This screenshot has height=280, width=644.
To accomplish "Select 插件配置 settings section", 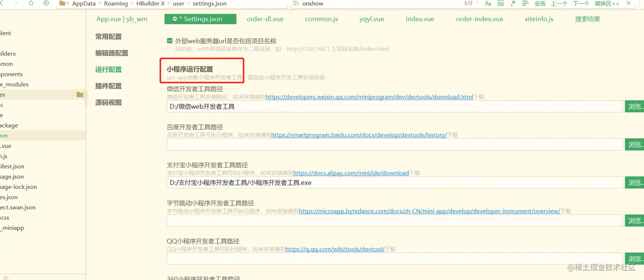I will 109,86.
